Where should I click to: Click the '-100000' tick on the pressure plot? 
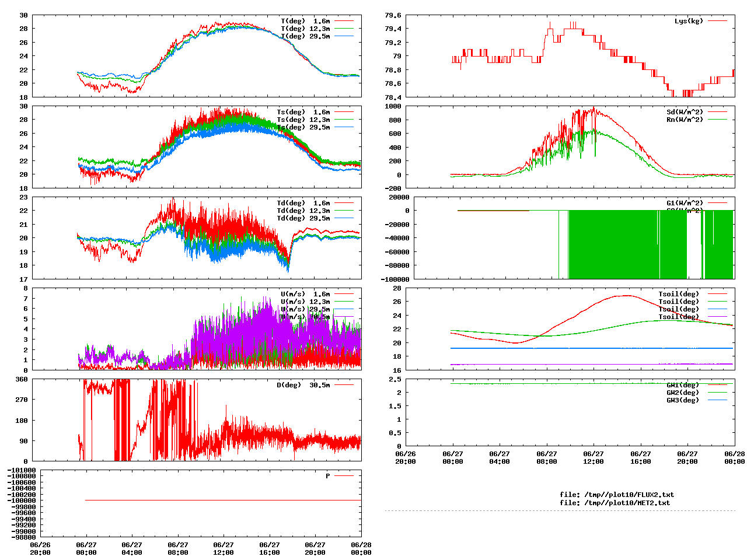pos(22,501)
